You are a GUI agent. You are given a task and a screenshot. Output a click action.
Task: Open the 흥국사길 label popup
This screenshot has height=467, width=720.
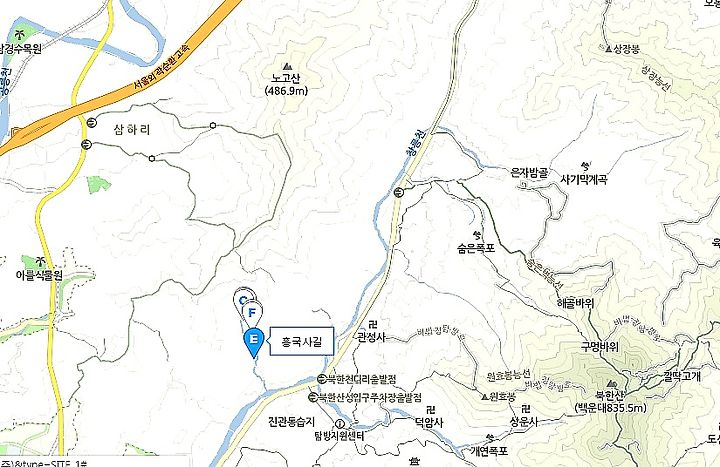pos(302,342)
